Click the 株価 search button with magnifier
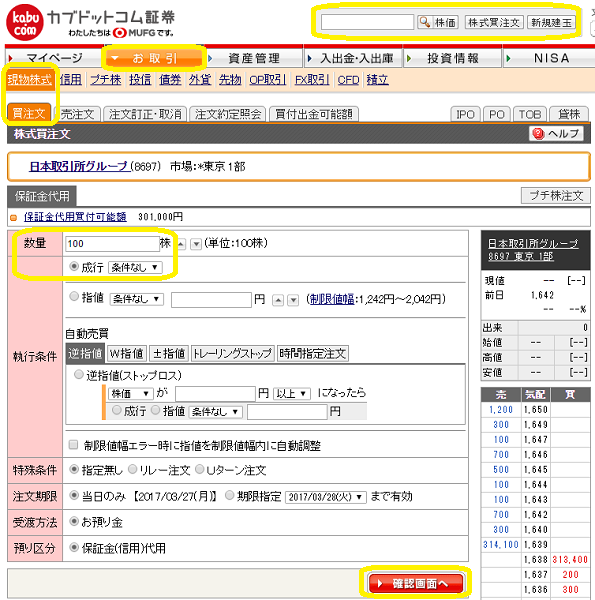This screenshot has width=595, height=600. (438, 23)
